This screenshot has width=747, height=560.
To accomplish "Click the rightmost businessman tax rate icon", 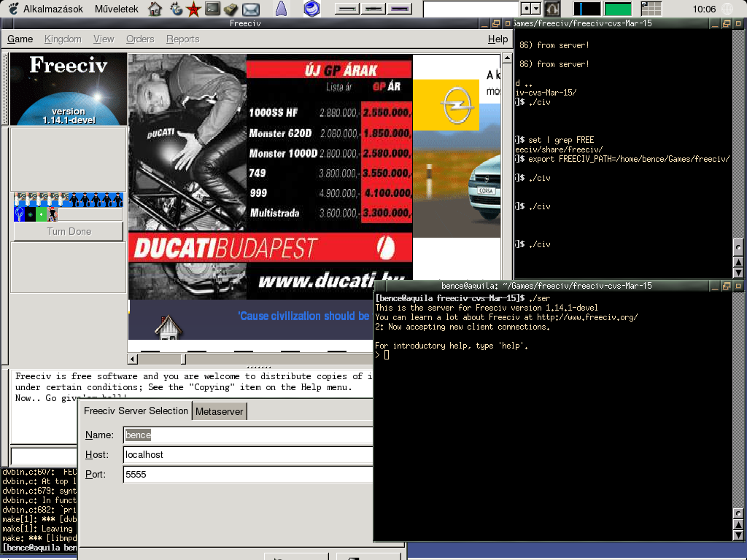I will click(x=117, y=200).
